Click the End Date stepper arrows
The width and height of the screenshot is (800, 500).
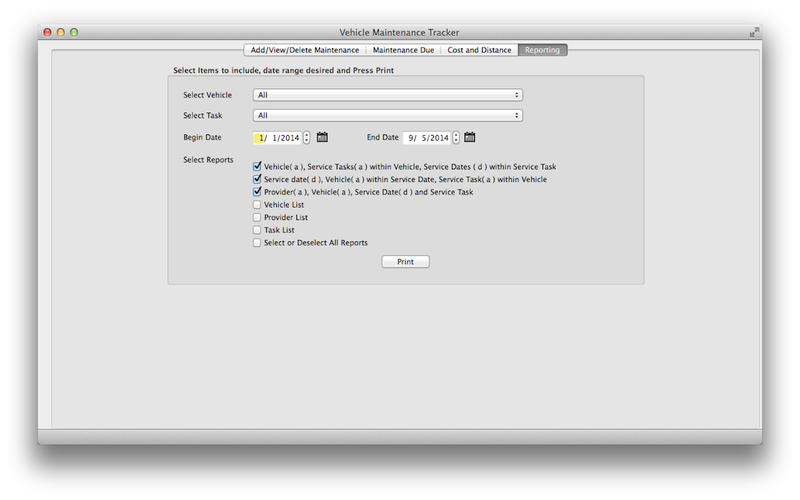(x=456, y=138)
